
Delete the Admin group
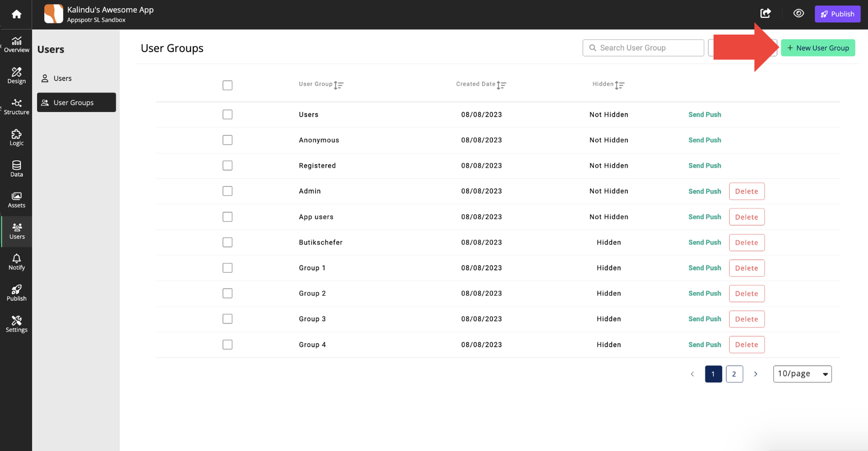click(747, 191)
